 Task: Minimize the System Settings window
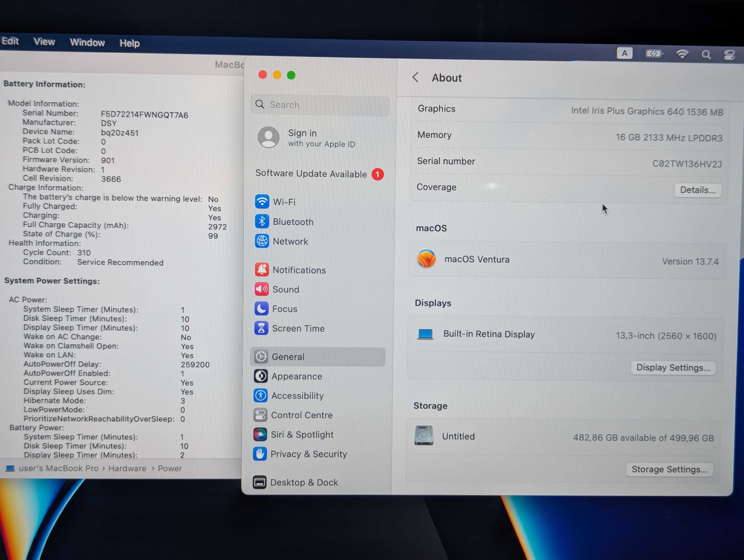tap(277, 75)
